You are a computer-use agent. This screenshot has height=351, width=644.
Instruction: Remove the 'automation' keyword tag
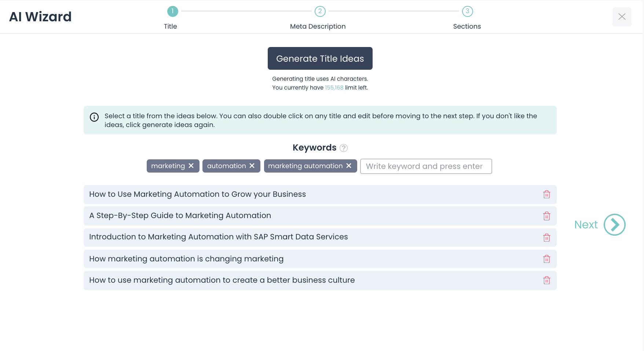252,166
